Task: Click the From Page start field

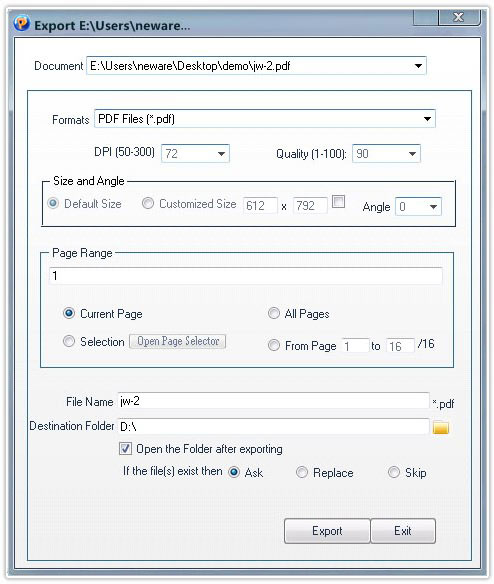Action: [355, 346]
